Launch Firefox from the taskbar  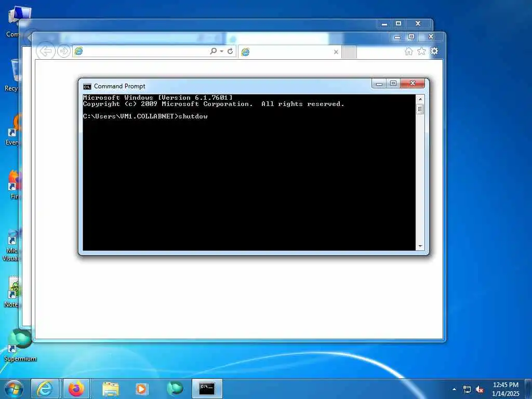76,389
